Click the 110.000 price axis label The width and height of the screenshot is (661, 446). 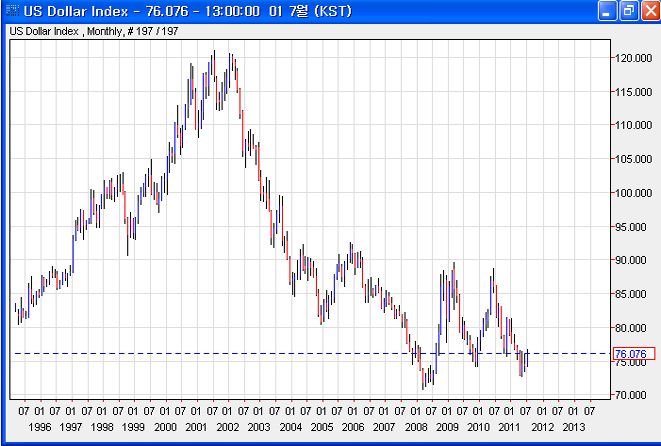click(633, 125)
